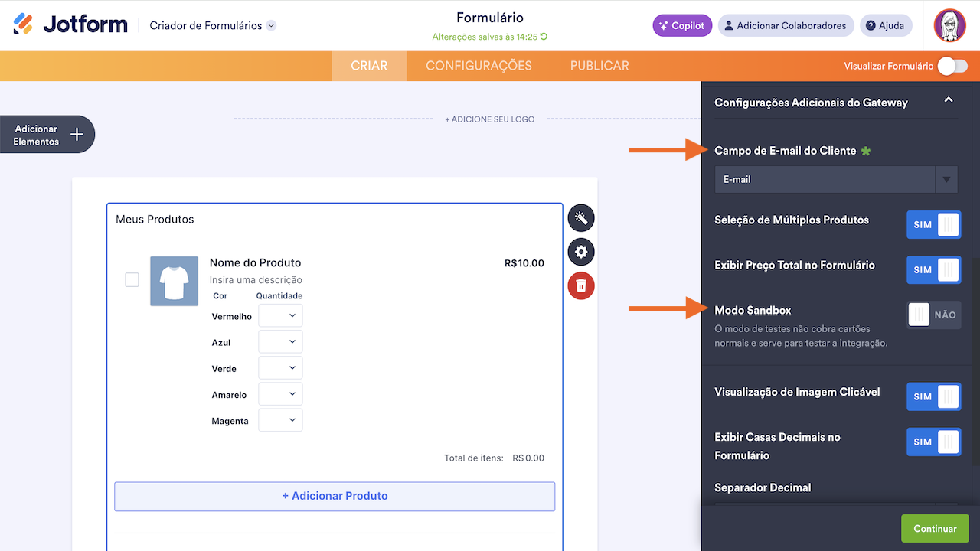Switch to the CONFIGURAÇÕES tab

478,66
